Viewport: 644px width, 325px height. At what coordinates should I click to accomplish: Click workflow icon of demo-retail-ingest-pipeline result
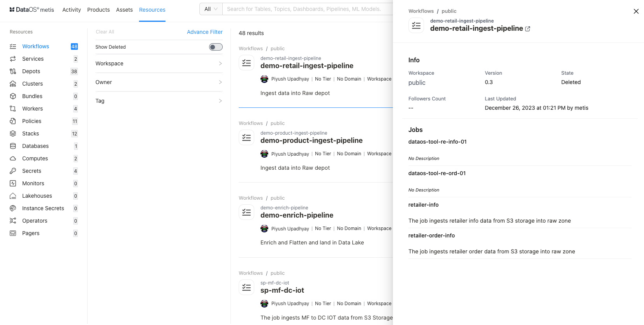click(246, 63)
